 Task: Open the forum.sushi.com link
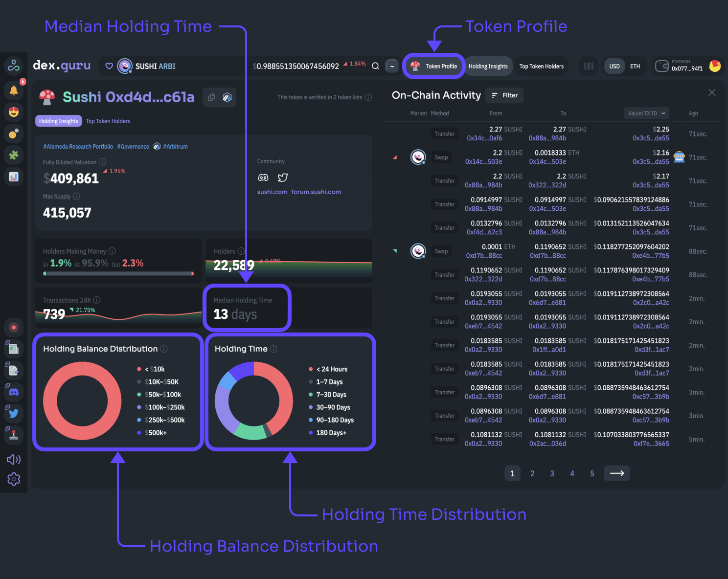[316, 192]
